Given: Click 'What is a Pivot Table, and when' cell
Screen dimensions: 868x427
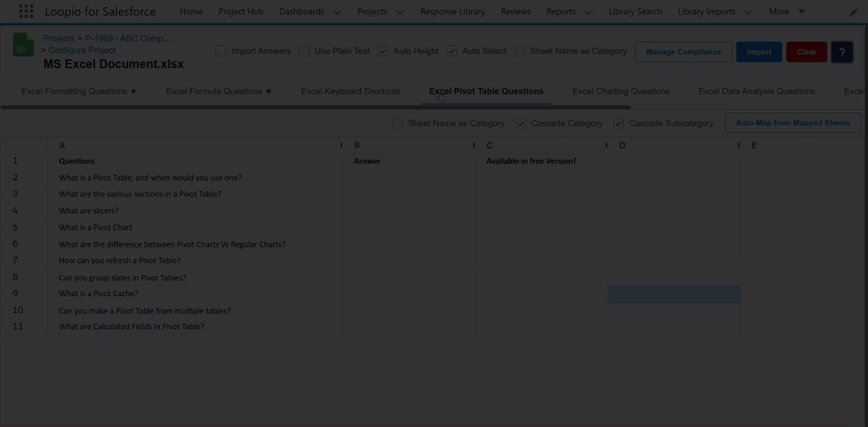Looking at the screenshot, I should click(195, 178).
